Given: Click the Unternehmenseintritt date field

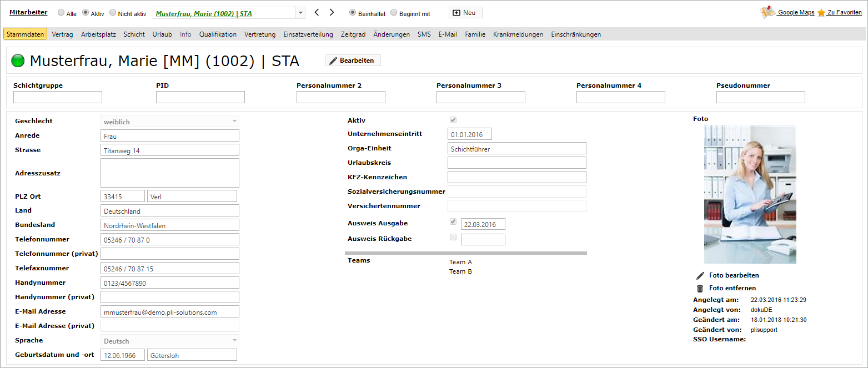Looking at the screenshot, I should (470, 134).
